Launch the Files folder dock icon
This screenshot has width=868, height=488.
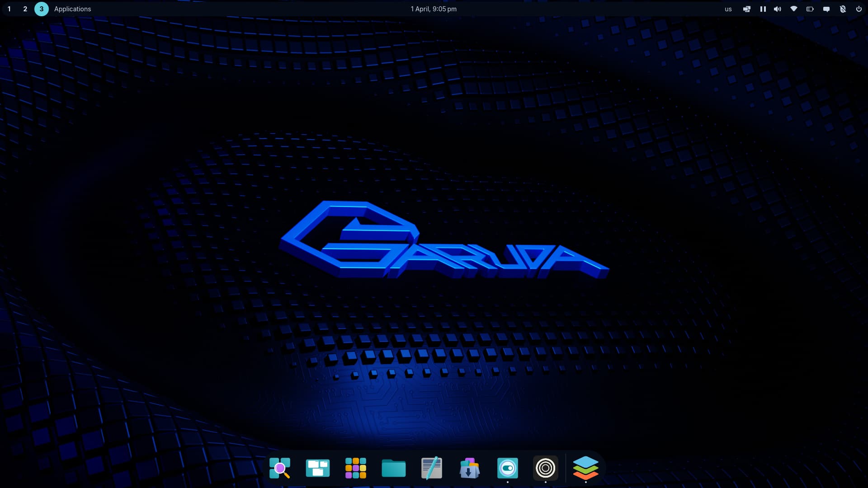click(x=394, y=468)
